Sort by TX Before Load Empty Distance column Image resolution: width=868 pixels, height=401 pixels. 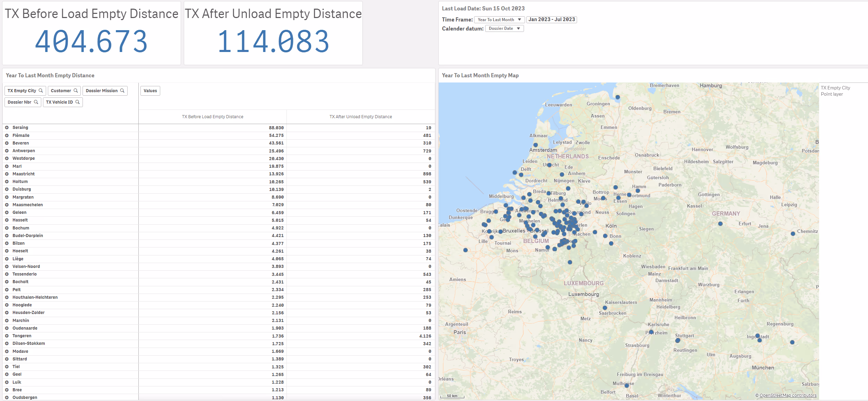(213, 117)
